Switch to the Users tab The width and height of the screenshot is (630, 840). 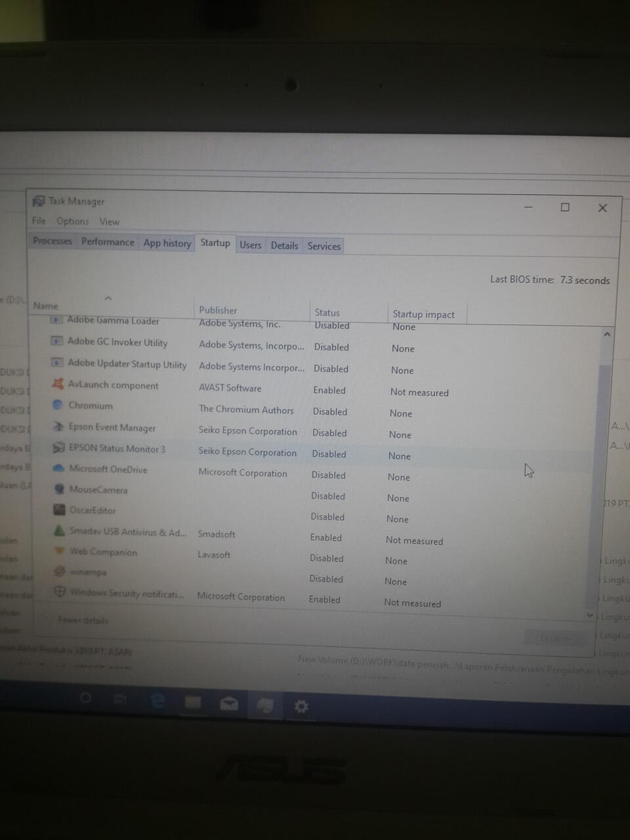point(250,245)
